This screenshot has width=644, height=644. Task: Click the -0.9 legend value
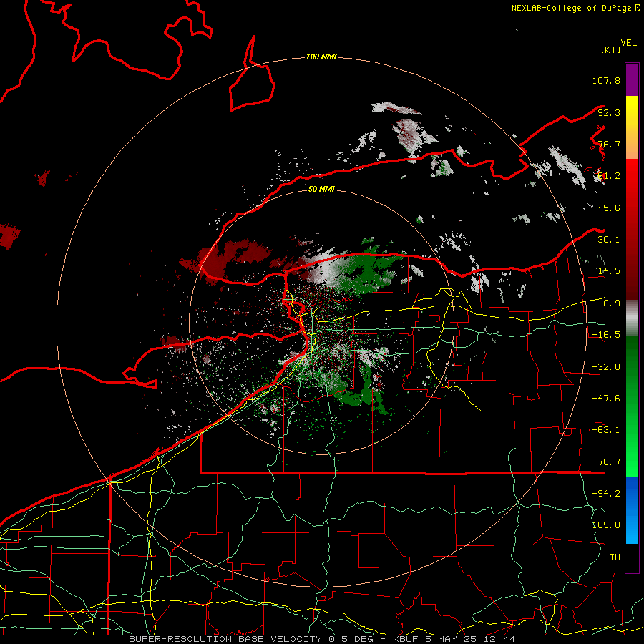coord(609,303)
